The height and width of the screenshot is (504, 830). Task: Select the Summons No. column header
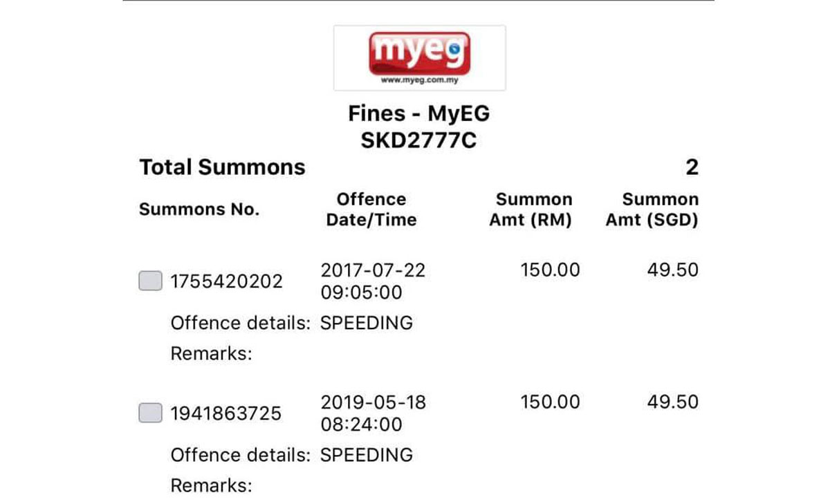point(199,209)
